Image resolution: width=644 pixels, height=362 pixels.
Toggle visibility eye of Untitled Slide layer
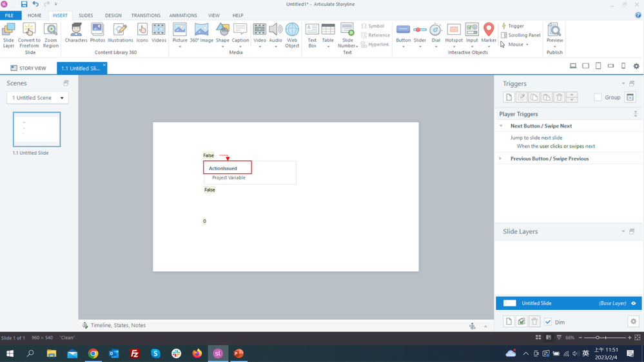tap(634, 303)
